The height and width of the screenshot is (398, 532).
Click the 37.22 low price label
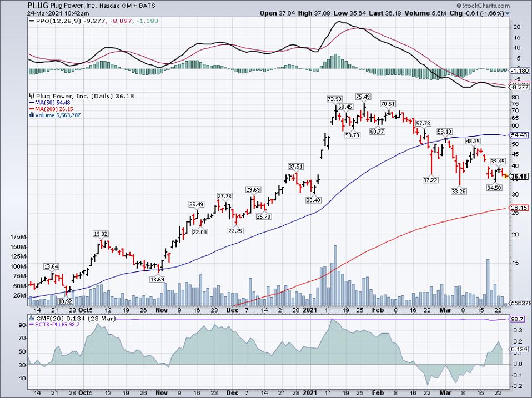point(430,180)
